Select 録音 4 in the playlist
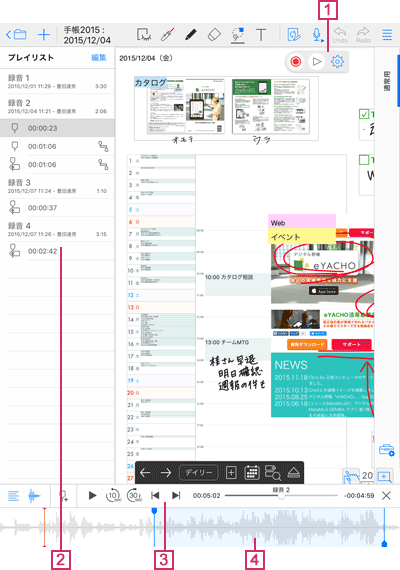 pyautogui.click(x=57, y=229)
